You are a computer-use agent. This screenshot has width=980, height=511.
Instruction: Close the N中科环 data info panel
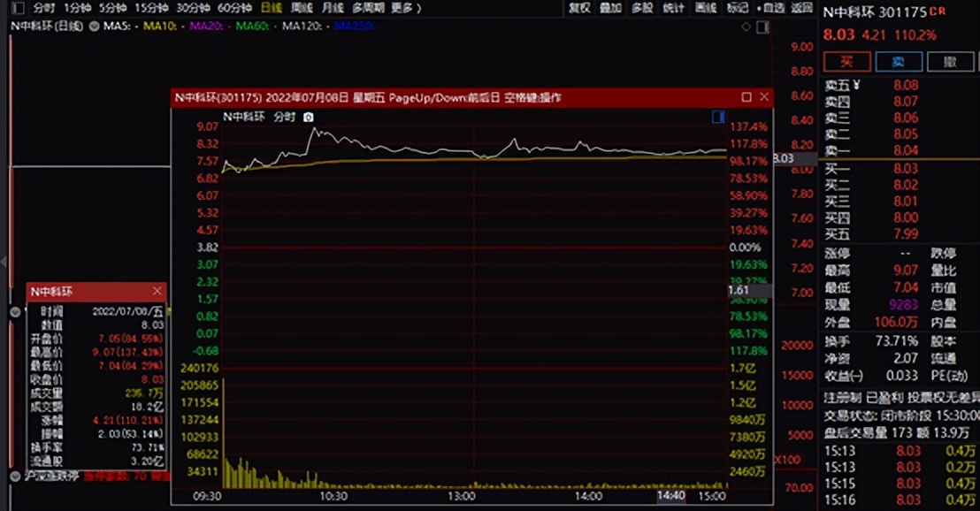(x=157, y=291)
